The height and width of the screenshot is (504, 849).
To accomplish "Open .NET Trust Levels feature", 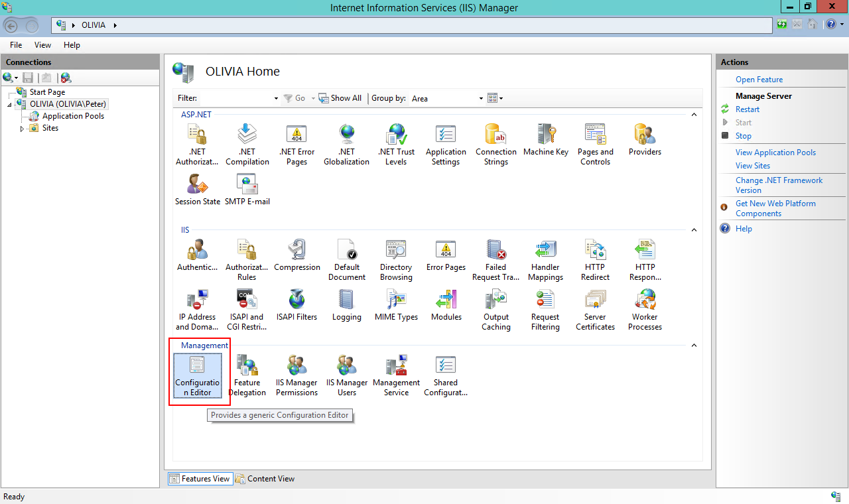I will coord(396,145).
